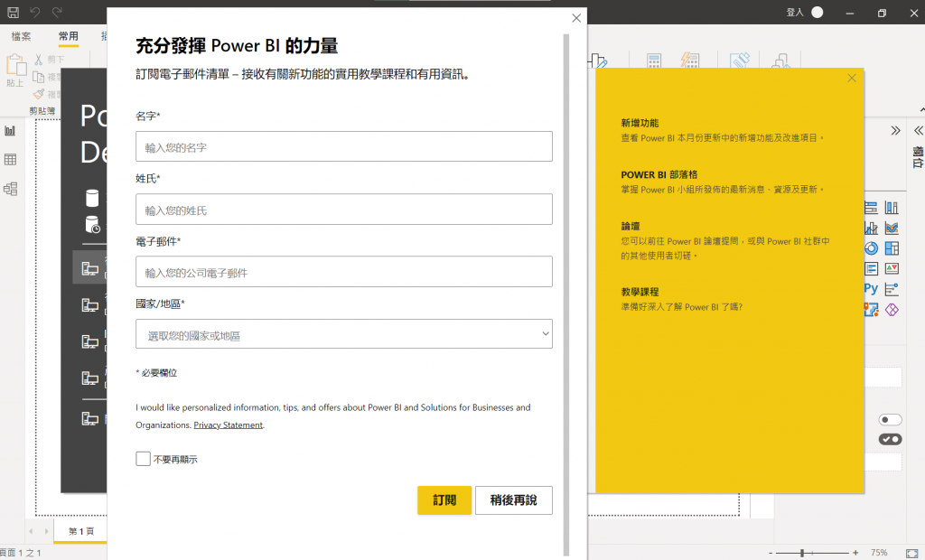The width and height of the screenshot is (925, 560).
Task: Open the 教學課程 tutorials link
Action: pos(640,292)
